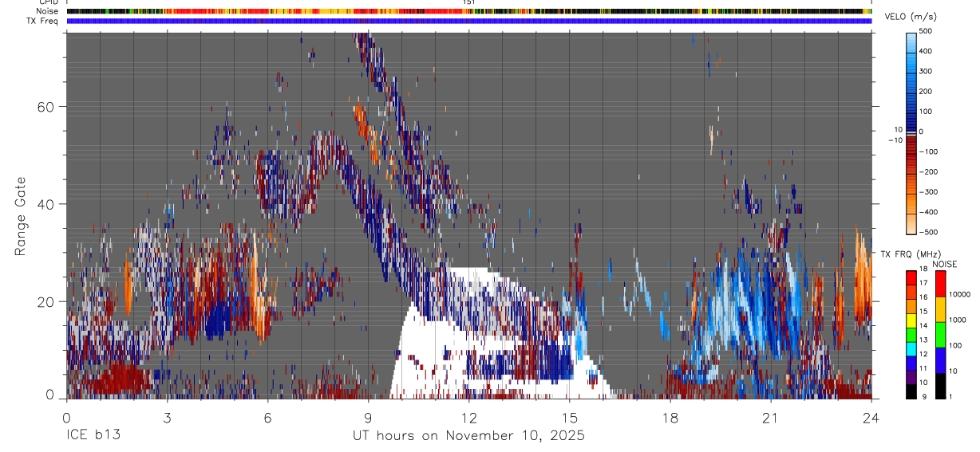
Task: Click the 6 tick on UT hours axis
Action: coord(268,417)
